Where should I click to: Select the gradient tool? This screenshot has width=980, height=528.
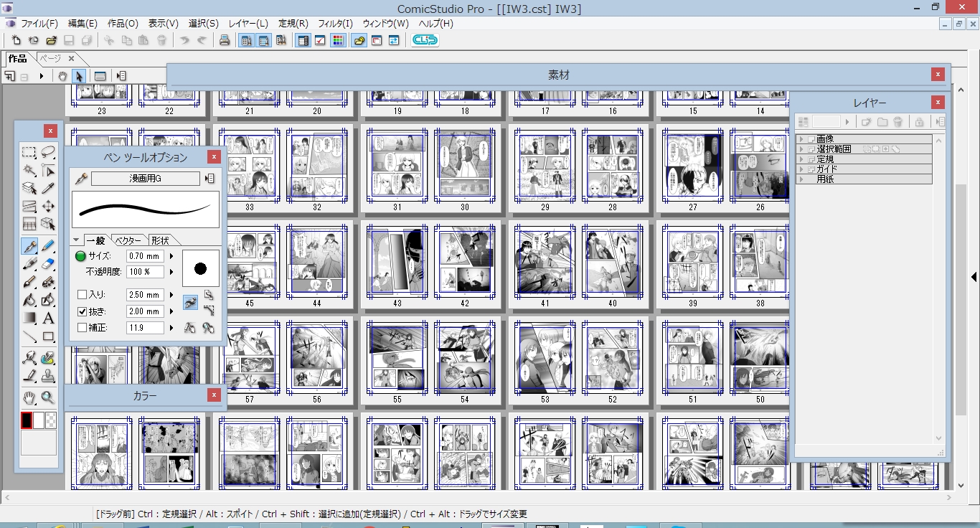click(29, 318)
